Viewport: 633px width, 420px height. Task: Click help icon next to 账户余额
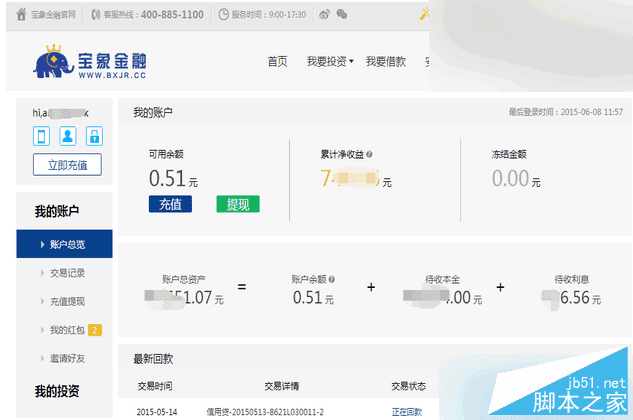tap(331, 279)
